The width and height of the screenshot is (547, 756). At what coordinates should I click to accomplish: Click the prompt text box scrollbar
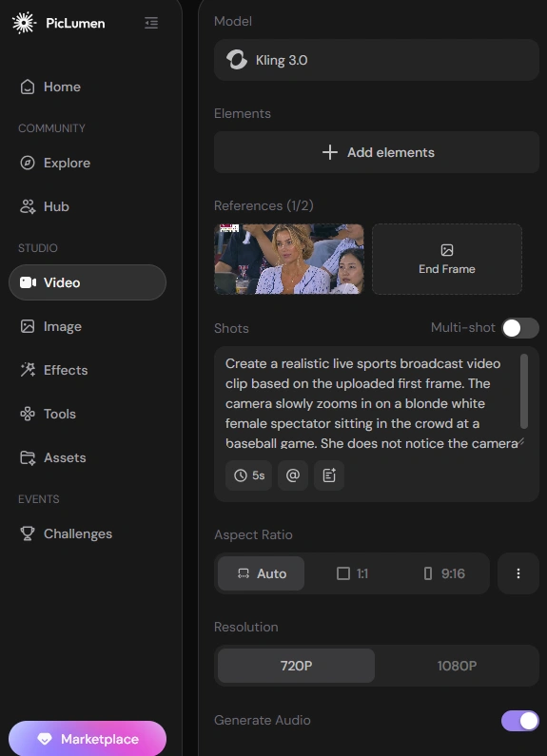[524, 391]
